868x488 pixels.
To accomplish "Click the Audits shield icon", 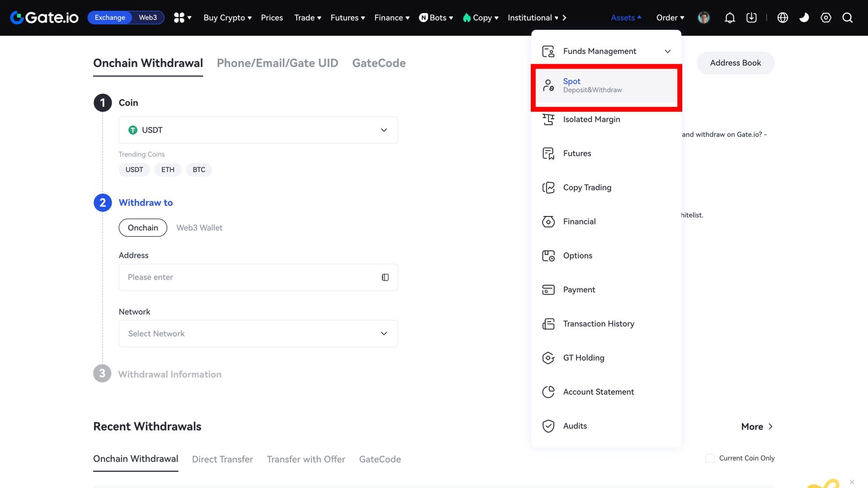I will tap(548, 426).
